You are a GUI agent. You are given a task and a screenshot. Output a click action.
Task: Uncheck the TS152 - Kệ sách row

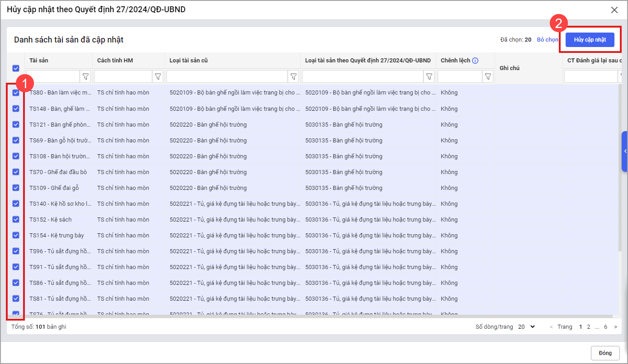(x=16, y=219)
